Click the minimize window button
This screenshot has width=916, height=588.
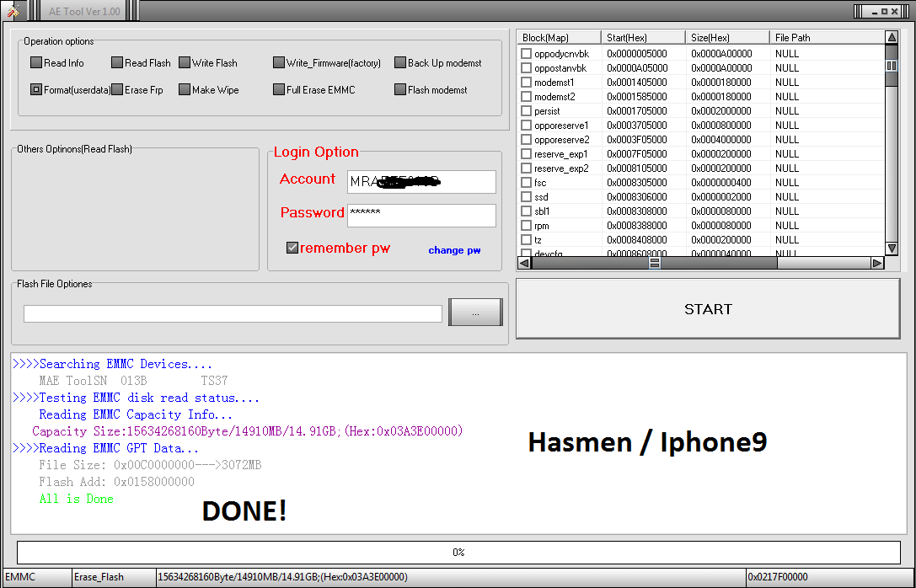[x=875, y=11]
